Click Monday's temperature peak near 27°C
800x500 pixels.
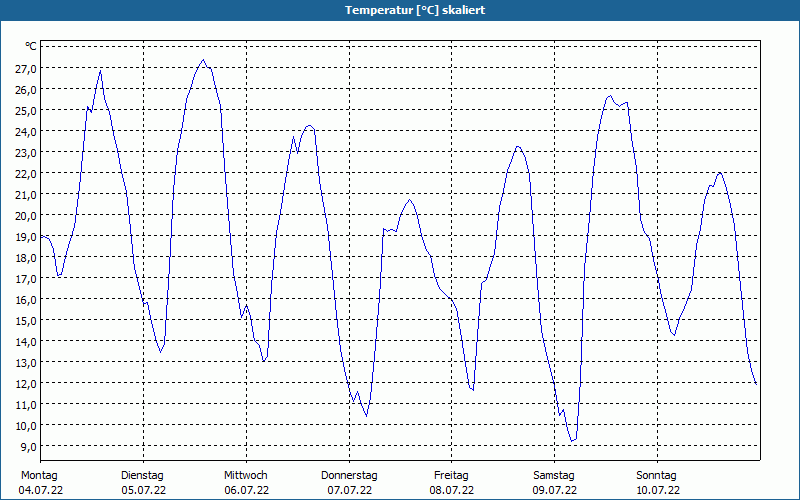point(101,71)
